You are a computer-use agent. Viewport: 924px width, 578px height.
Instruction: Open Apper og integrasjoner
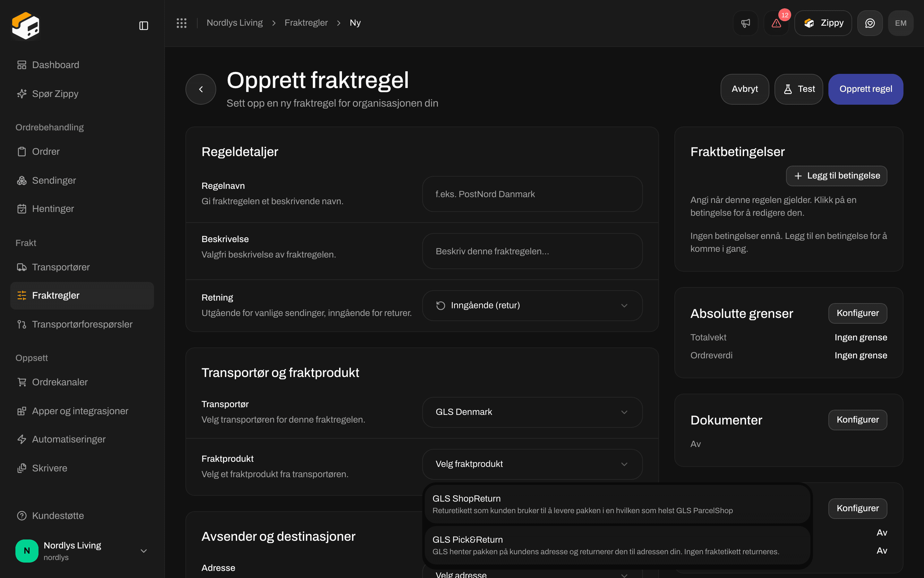[x=82, y=411]
